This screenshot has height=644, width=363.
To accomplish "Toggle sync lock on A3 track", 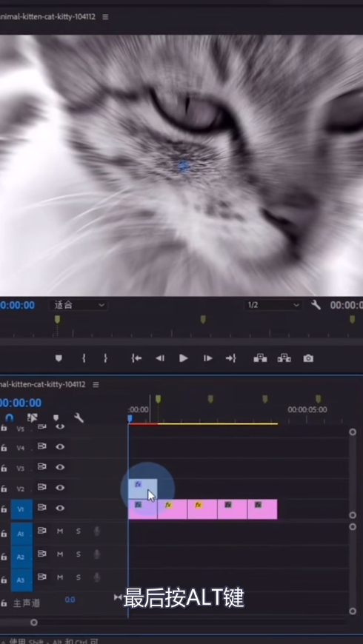I will click(x=42, y=577).
